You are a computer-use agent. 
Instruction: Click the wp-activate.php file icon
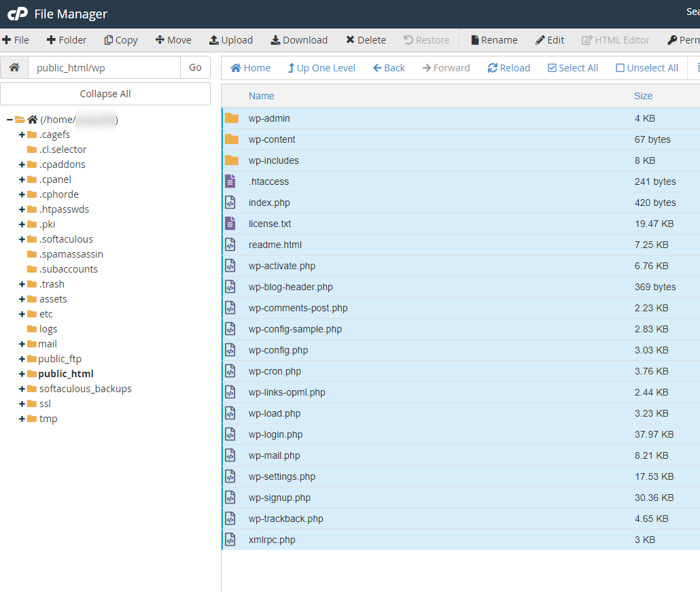230,266
